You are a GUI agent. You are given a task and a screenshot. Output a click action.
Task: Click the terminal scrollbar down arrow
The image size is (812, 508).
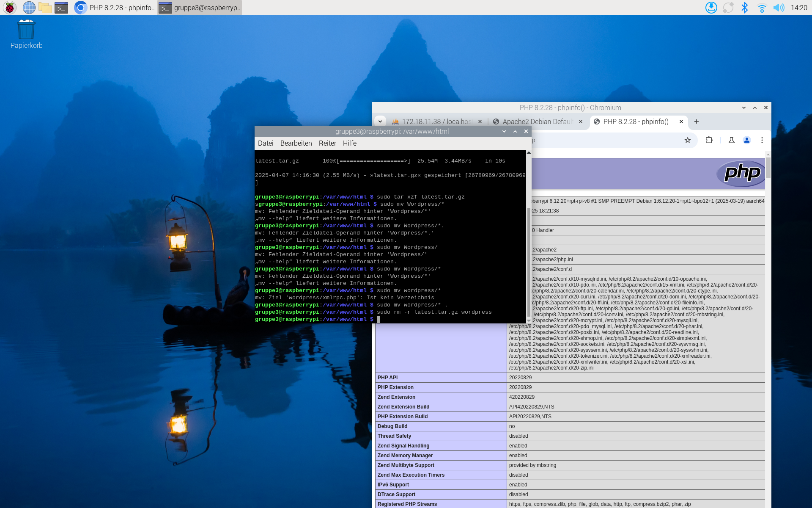tap(529, 320)
